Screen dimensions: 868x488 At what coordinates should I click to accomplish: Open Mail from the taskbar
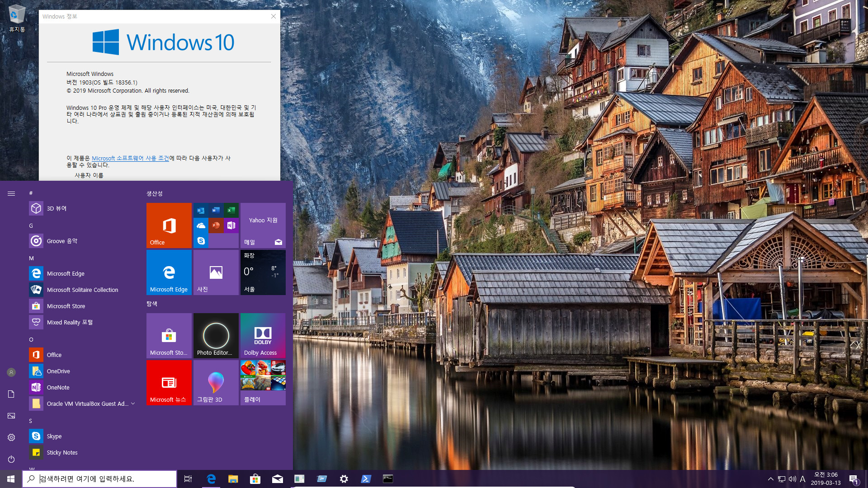tap(278, 479)
